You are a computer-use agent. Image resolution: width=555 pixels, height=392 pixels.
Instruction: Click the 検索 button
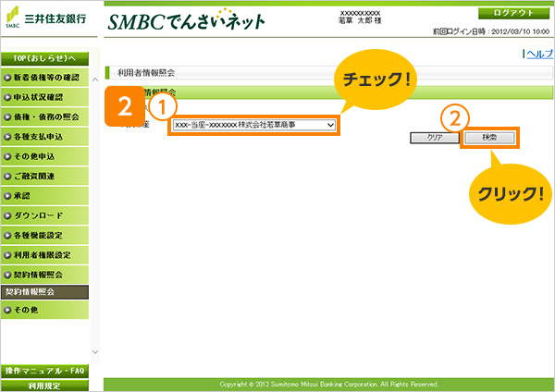[x=489, y=138]
